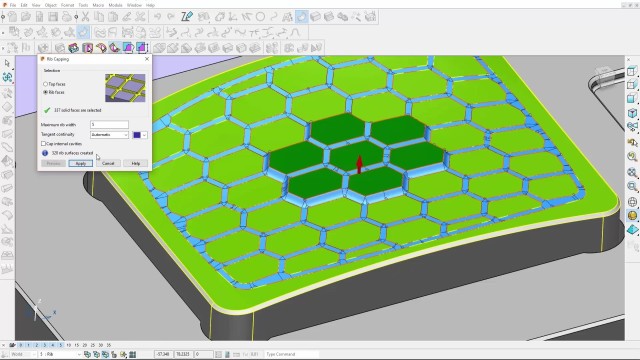Click the Maximum rib width input field
This screenshot has height=360, width=640.
pyautogui.click(x=109, y=124)
